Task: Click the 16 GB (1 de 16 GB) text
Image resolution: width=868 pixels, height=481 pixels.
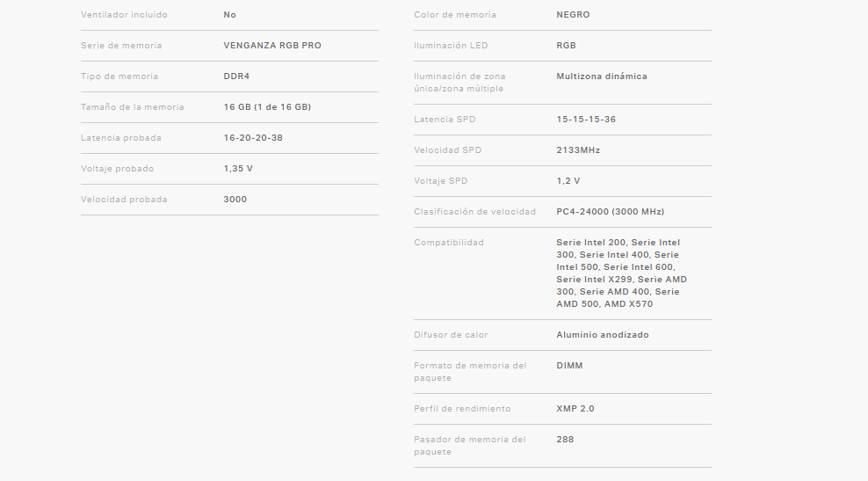Action: click(x=267, y=107)
